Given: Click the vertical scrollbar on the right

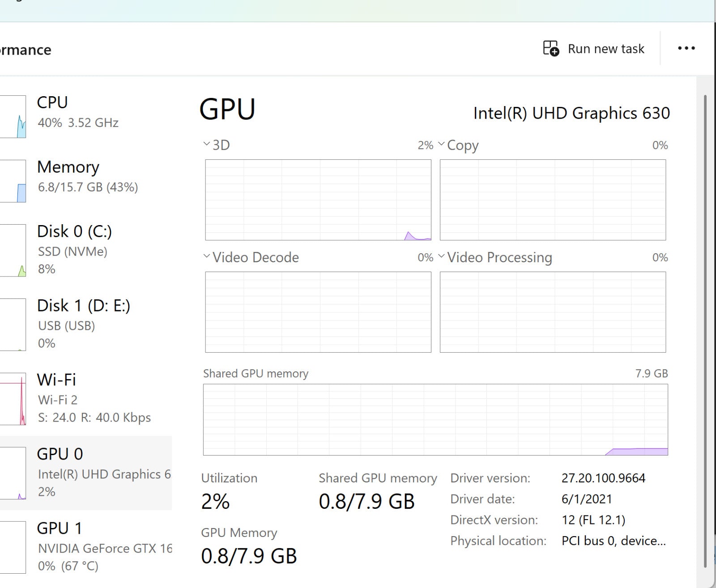Looking at the screenshot, I should (706, 331).
